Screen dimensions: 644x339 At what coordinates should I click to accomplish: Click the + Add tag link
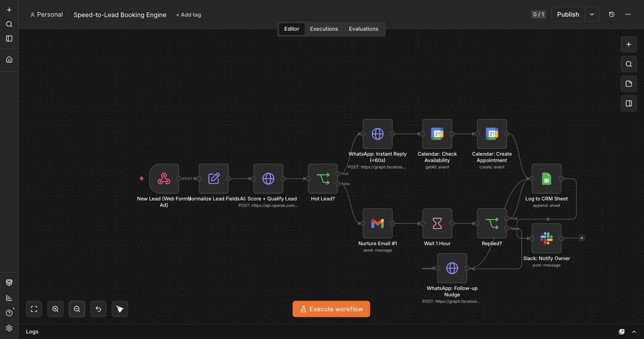pos(188,14)
